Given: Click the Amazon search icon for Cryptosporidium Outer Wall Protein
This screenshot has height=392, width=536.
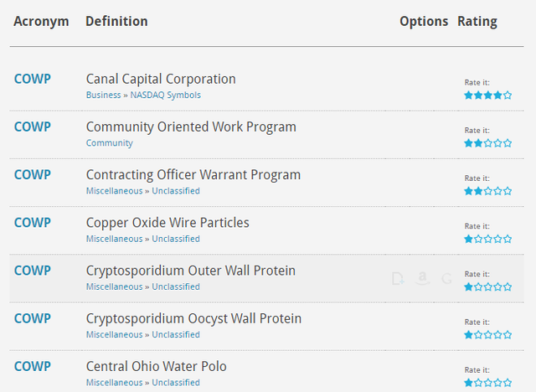Looking at the screenshot, I should click(423, 278).
